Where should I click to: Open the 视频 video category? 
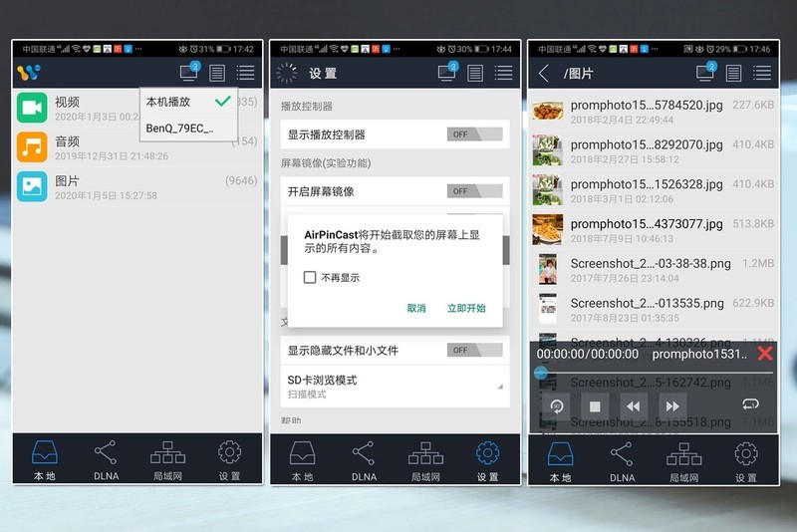(x=137, y=108)
